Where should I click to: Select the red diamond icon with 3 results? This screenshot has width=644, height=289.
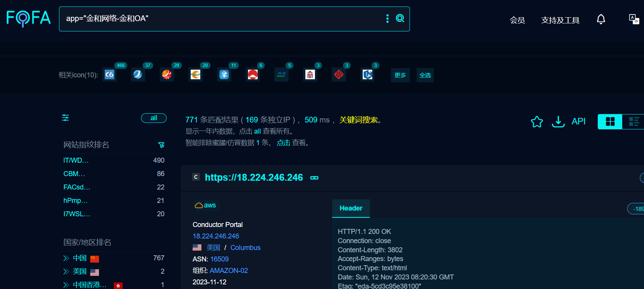point(339,75)
